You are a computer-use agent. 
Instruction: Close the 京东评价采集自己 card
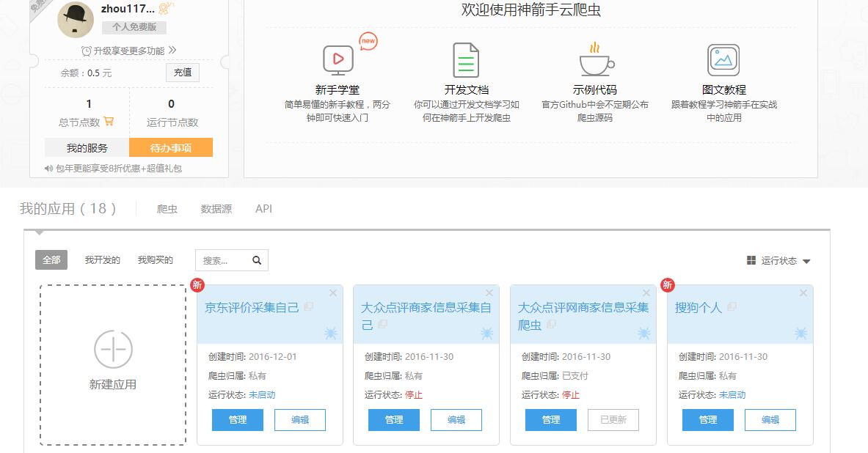coord(332,293)
